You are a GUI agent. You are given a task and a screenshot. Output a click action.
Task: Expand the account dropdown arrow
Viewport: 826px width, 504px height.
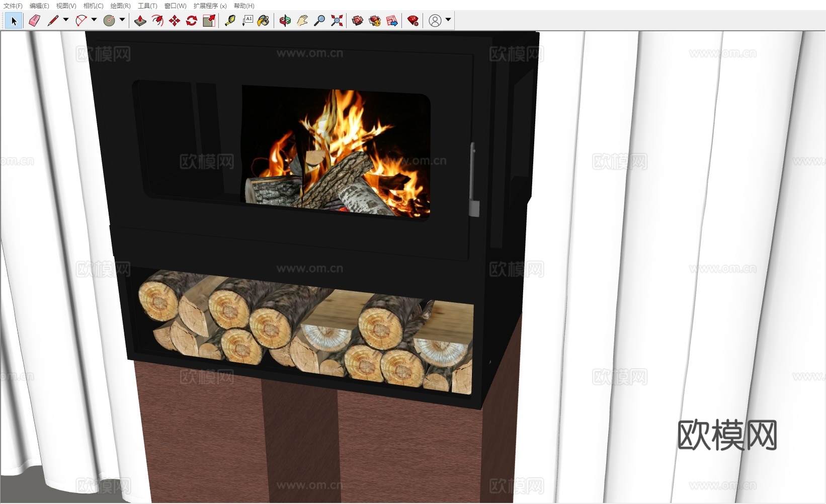coord(448,20)
